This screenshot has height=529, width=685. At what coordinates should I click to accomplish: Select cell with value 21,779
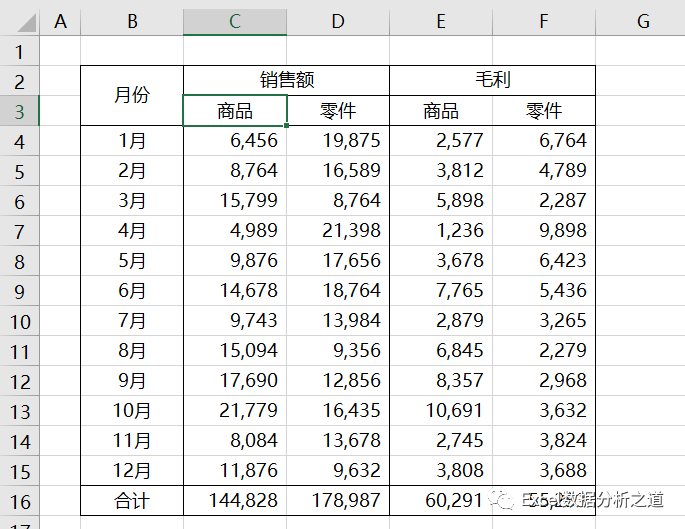click(x=235, y=411)
